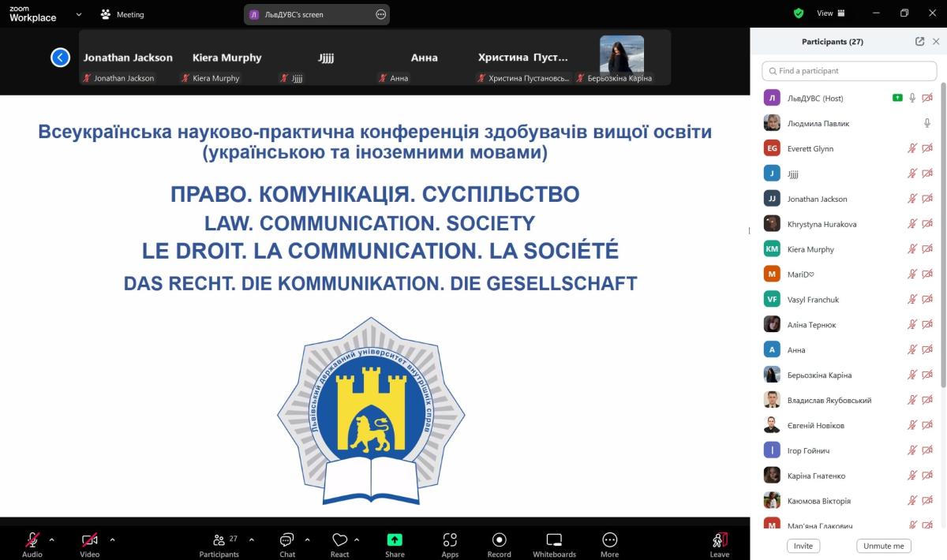Toggle camera with Video button
This screenshot has width=947, height=560.
90,540
